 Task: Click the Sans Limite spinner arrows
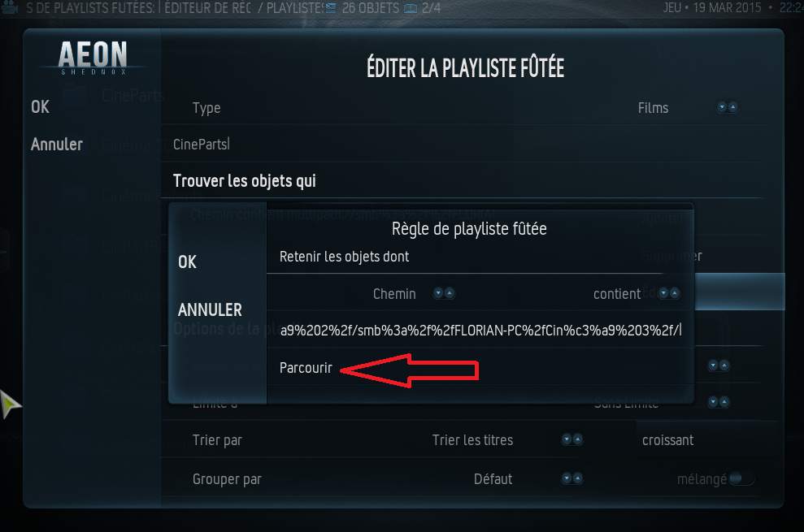(719, 402)
